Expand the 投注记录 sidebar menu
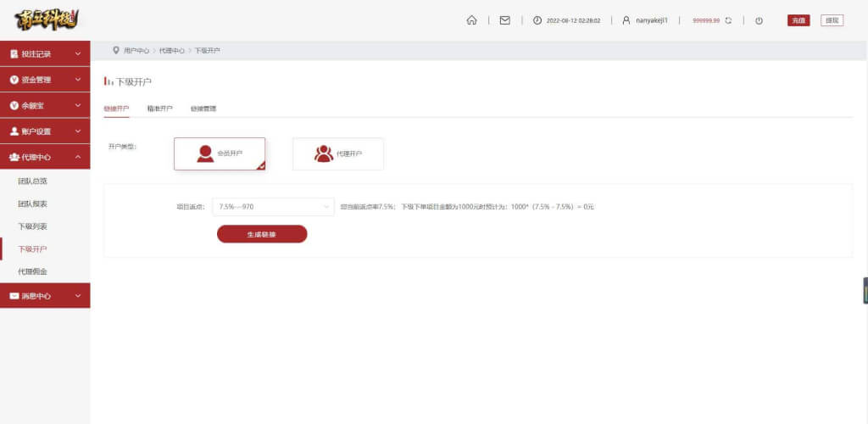868x424 pixels. [x=45, y=53]
